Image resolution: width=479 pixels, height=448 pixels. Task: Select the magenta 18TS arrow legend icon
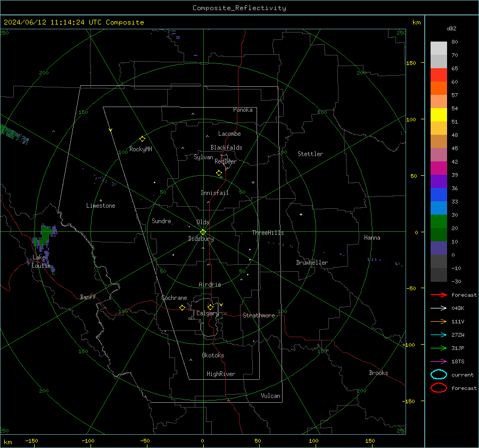coord(439,362)
